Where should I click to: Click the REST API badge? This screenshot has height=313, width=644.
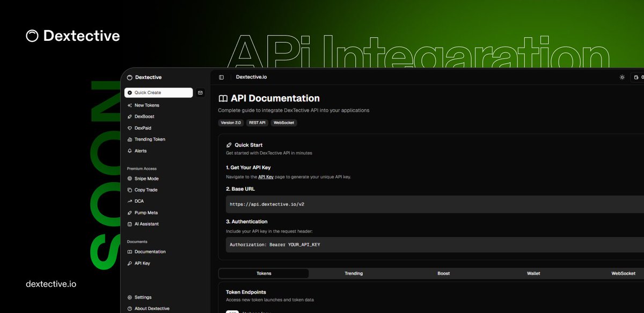(x=257, y=123)
